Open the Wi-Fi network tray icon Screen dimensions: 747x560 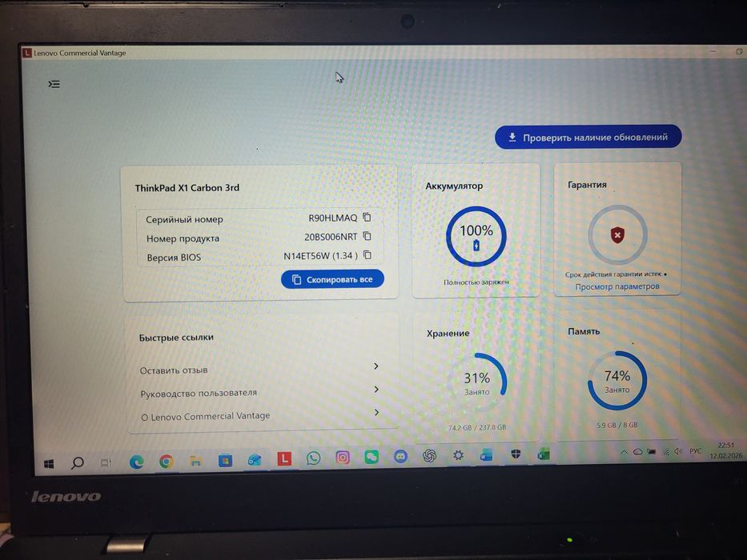666,451
